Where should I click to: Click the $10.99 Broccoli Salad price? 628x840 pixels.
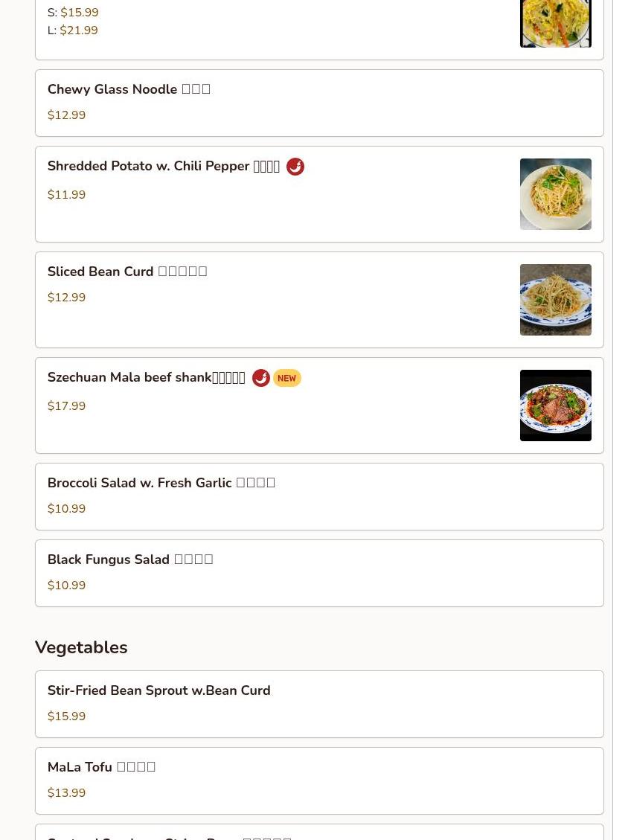[66, 508]
